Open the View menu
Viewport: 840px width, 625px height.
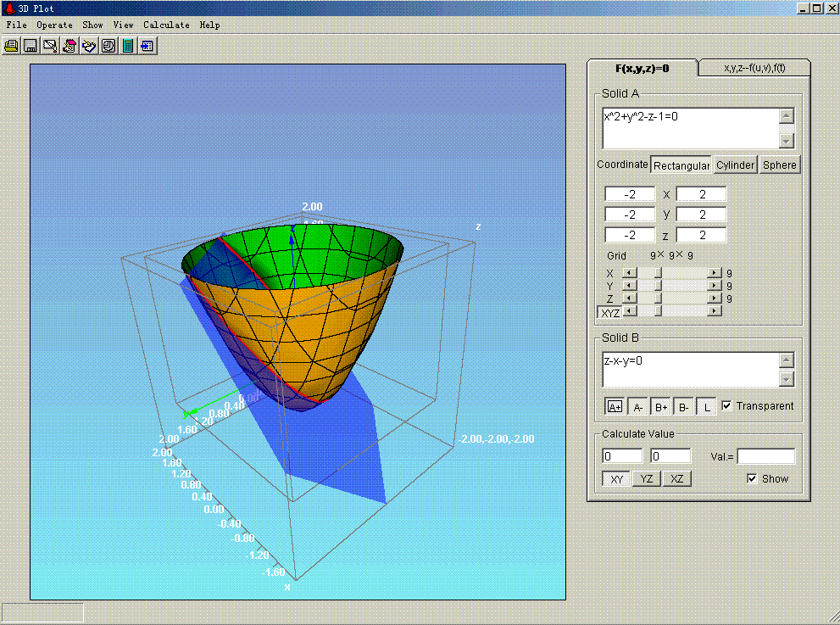click(123, 25)
